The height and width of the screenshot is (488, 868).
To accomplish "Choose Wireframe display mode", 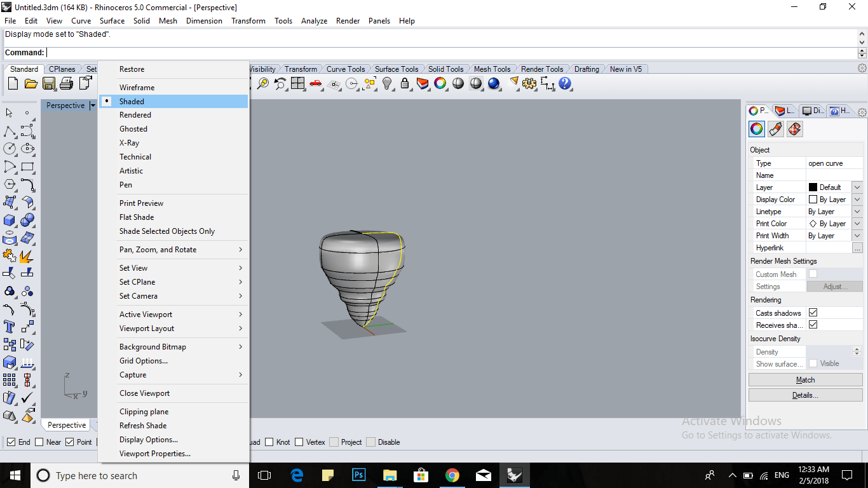I will (173, 88).
